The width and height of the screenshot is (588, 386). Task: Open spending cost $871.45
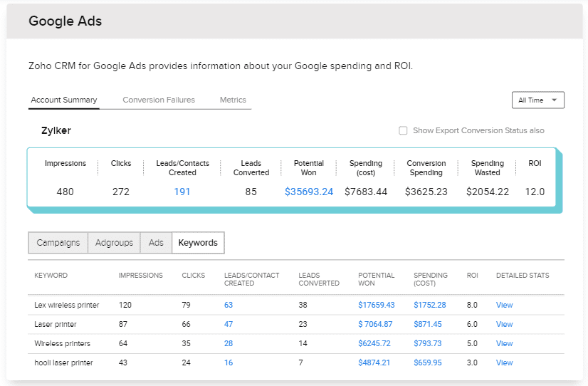coord(428,324)
